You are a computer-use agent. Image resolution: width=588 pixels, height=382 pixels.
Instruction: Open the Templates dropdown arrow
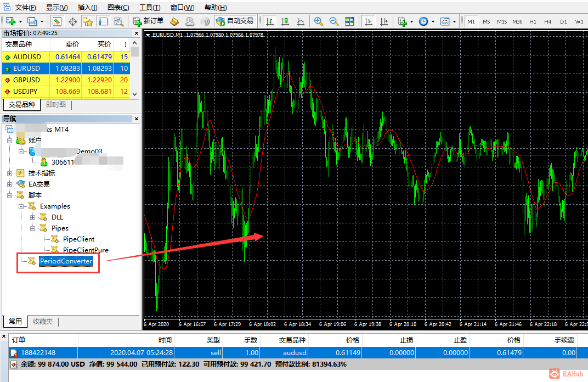pos(454,22)
